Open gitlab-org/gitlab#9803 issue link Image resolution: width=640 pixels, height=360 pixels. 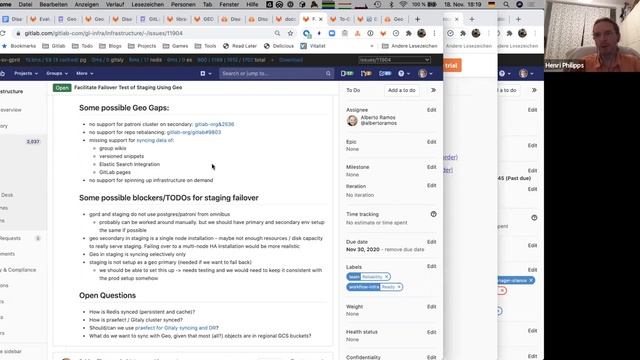[x=194, y=132]
